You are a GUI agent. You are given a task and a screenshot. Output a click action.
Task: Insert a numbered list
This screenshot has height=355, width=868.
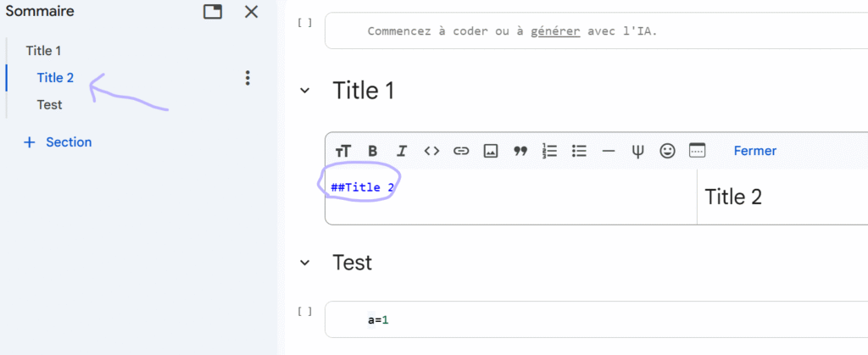(x=550, y=151)
